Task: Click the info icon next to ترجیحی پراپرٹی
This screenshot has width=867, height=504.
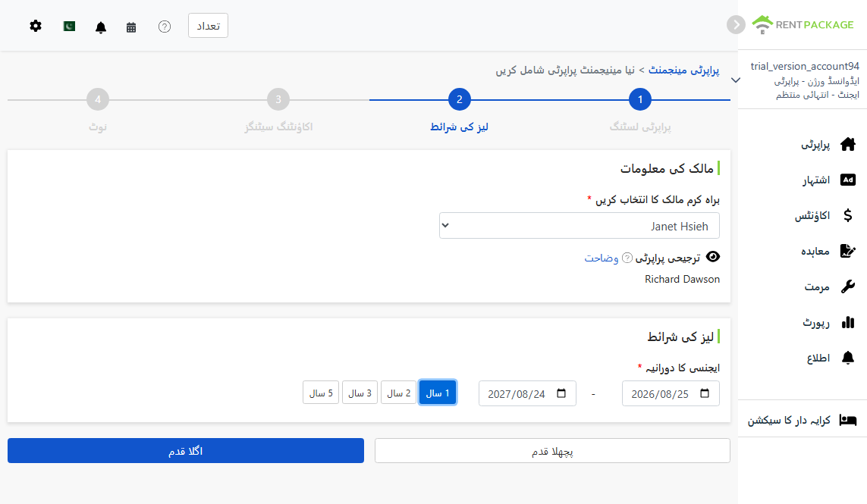Action: click(627, 258)
